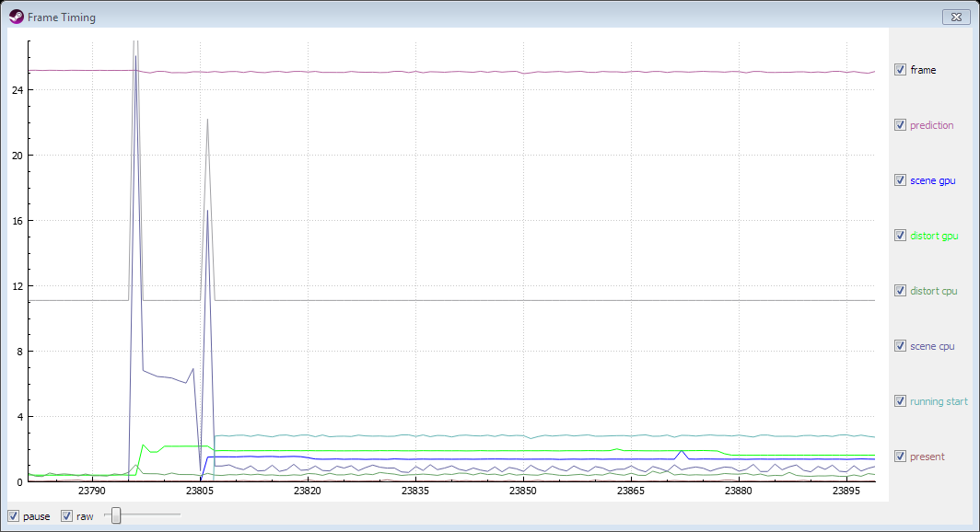Click y-axis label 12
This screenshot has width=980, height=532.
pos(17,286)
